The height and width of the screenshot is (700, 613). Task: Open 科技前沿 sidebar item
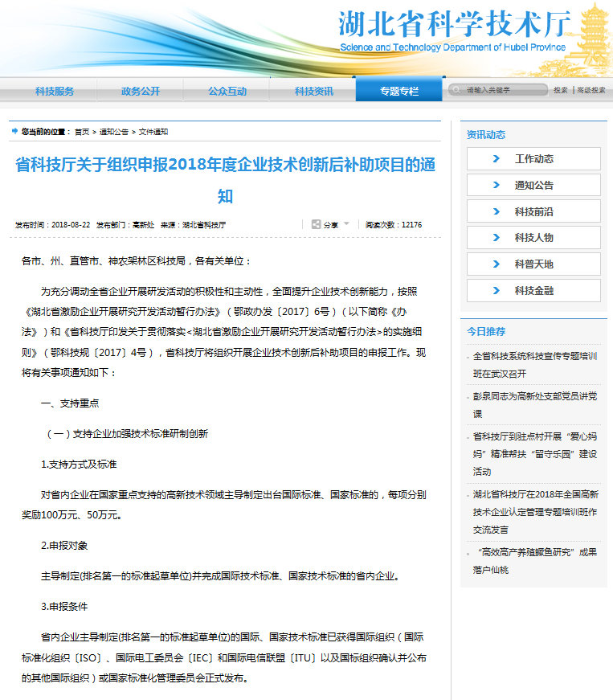(533, 211)
